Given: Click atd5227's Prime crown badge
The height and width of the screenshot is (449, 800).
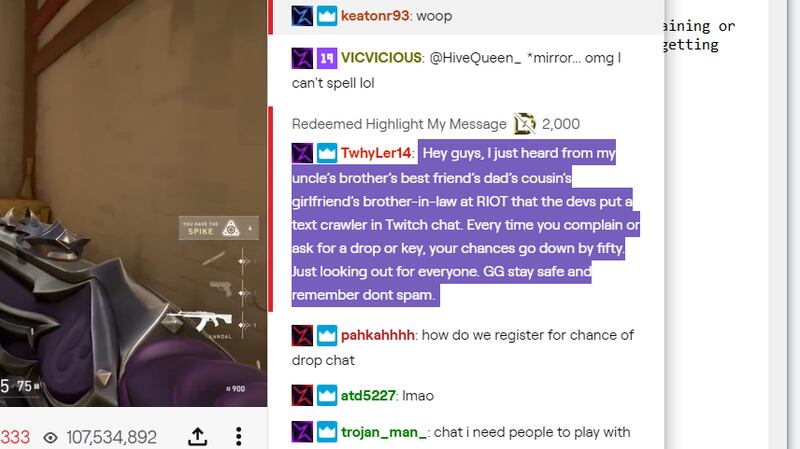Looking at the screenshot, I should pos(327,395).
